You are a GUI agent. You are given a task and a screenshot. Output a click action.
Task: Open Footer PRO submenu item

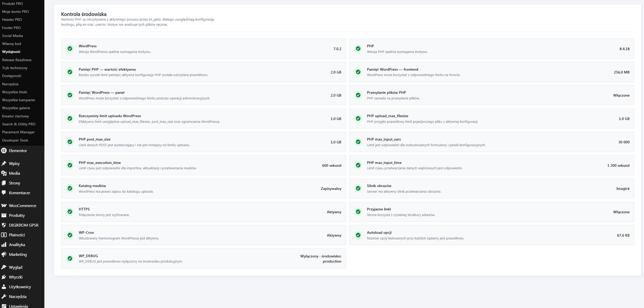tap(11, 28)
